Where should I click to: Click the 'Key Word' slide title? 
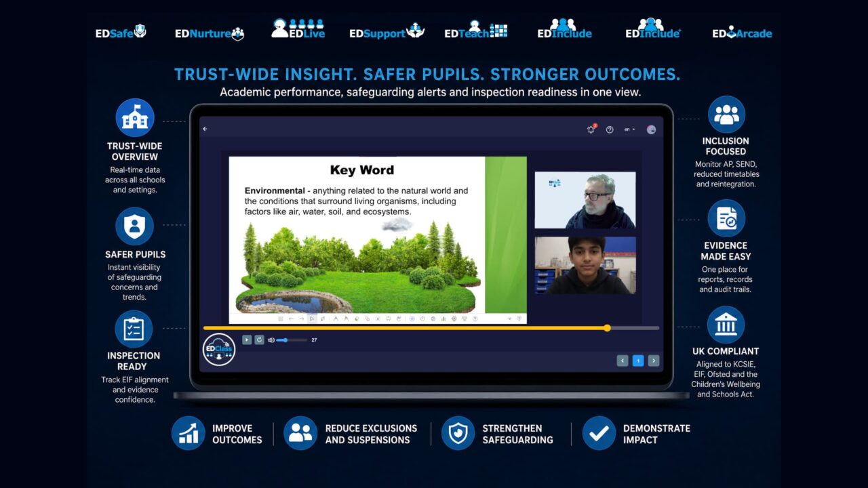click(362, 170)
